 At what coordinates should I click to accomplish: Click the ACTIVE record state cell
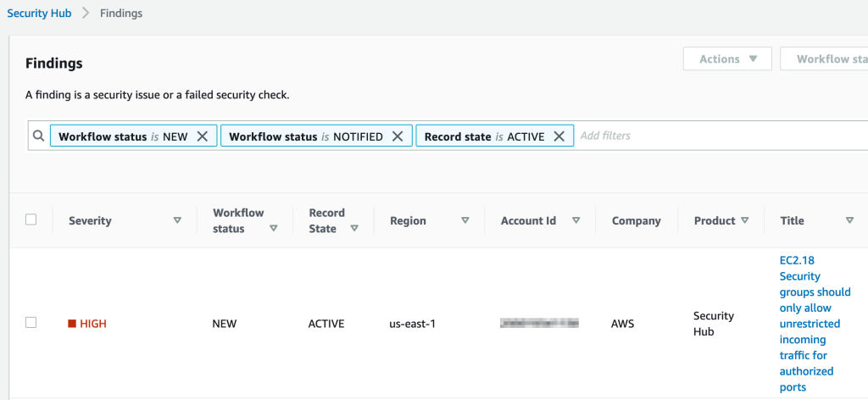pyautogui.click(x=326, y=324)
